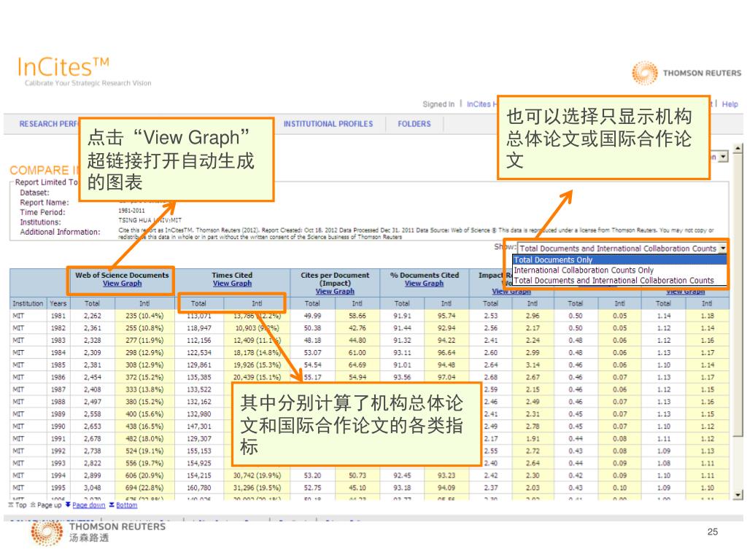Select the cell '118,947' in 1982 row

[x=198, y=328]
